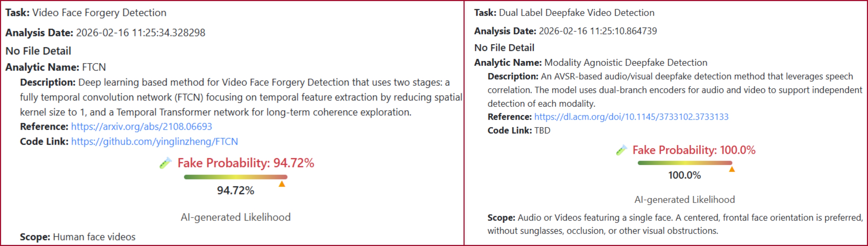Viewport: 868px width, 246px height.
Task: Click the "Scope: Human face videos" line
Action: click(x=77, y=237)
